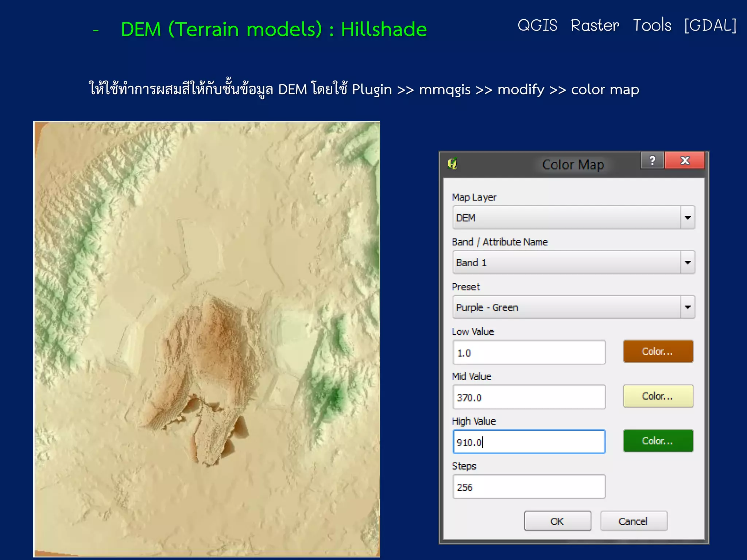Click the 'DEM (Terrain models) : Hillshade' heading
This screenshot has height=560, width=747.
[274, 29]
